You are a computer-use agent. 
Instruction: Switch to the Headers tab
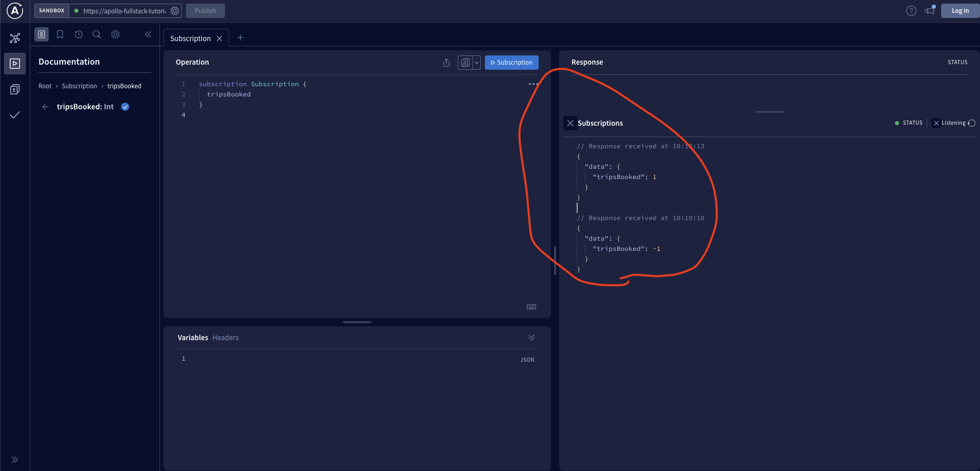coord(226,338)
